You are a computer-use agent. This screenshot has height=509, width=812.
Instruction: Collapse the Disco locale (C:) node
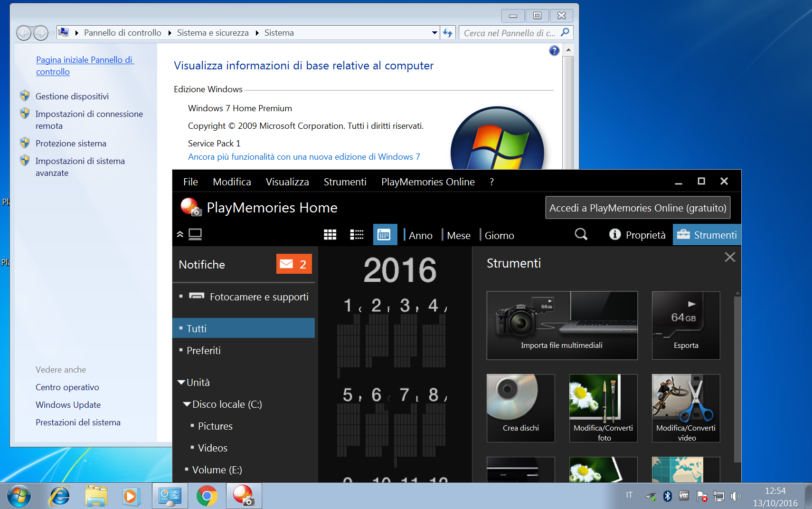pos(187,404)
